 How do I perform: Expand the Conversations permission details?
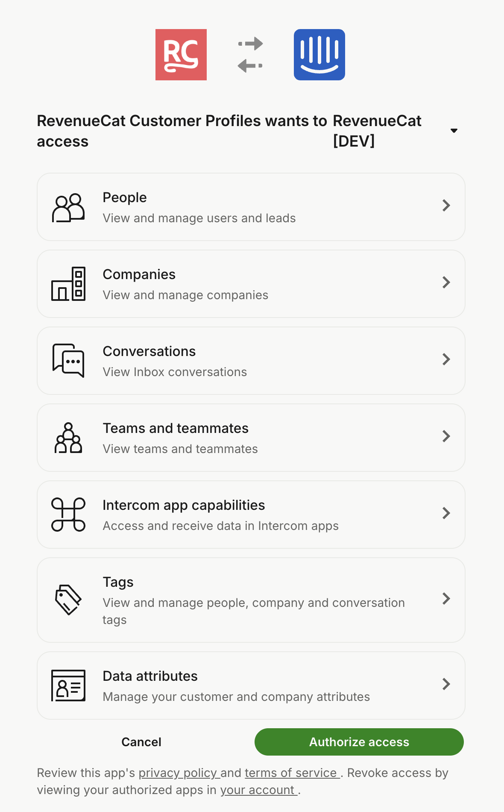pyautogui.click(x=447, y=360)
